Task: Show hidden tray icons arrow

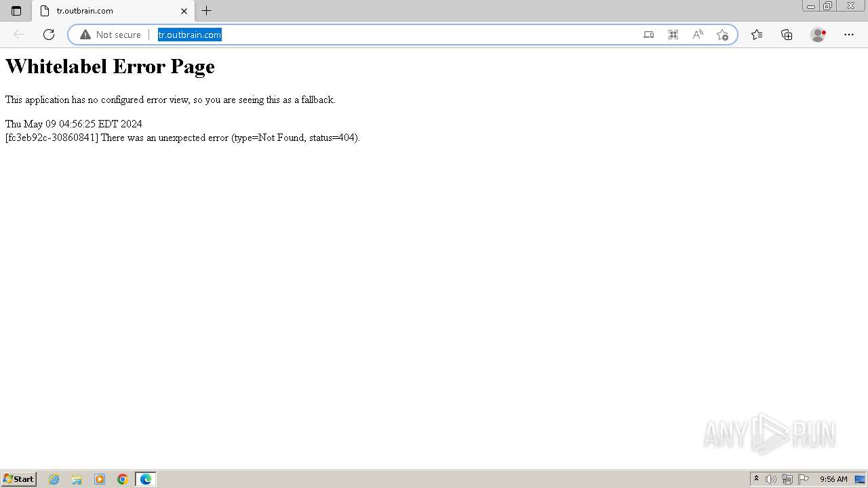Action: pyautogui.click(x=757, y=479)
